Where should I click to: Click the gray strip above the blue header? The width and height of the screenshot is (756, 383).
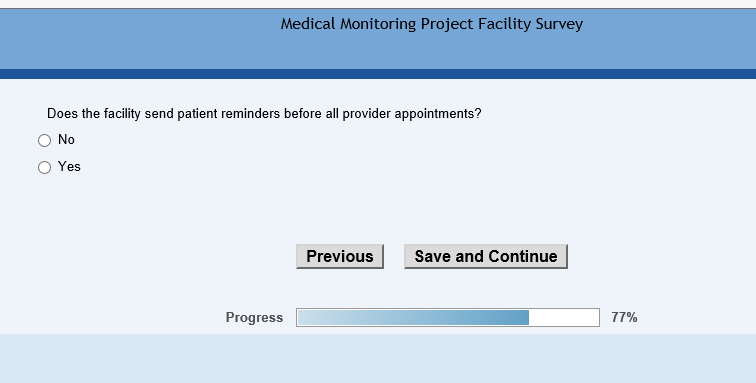tap(378, 4)
